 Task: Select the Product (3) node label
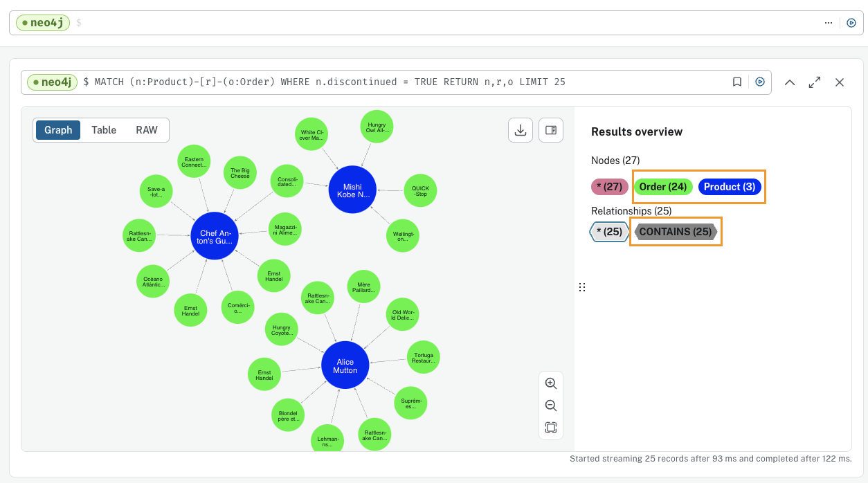click(730, 187)
